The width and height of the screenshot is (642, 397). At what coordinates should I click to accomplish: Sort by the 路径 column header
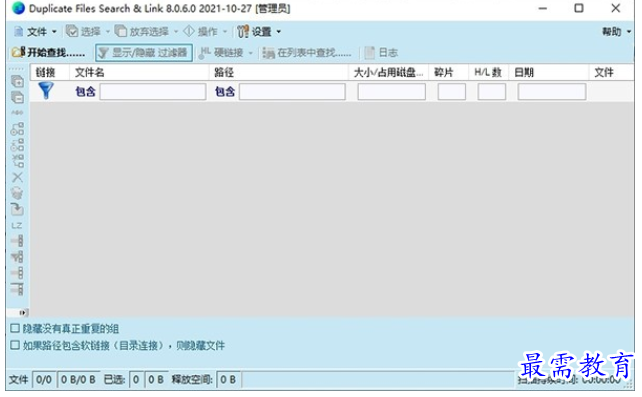278,72
